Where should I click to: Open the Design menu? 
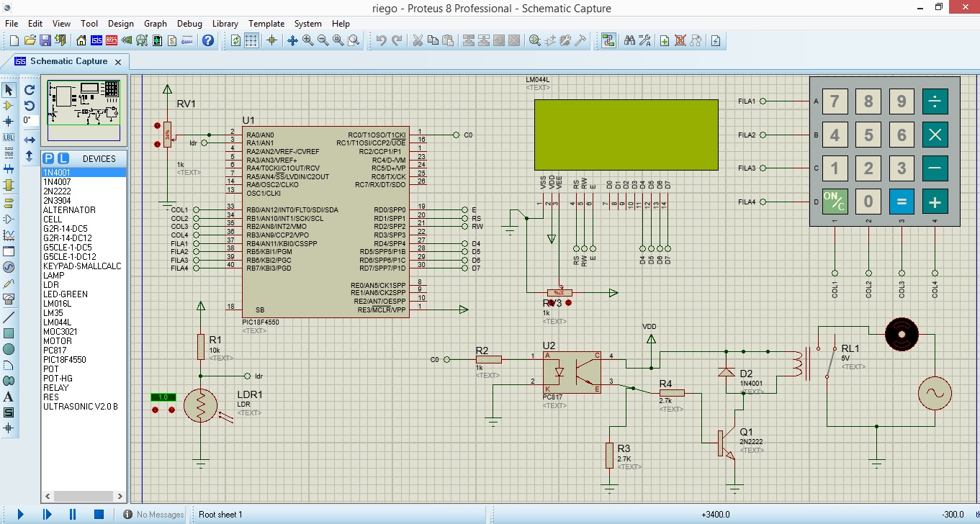pos(121,23)
